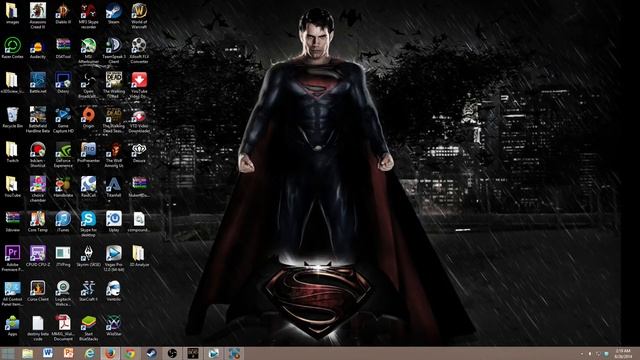Open the Core Temp shortcut
This screenshot has height=360, width=640.
38,222
